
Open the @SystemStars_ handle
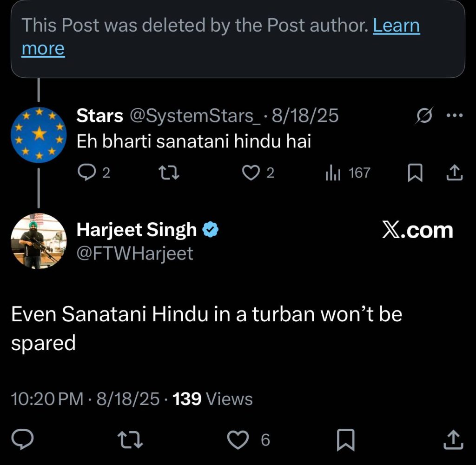pos(194,116)
